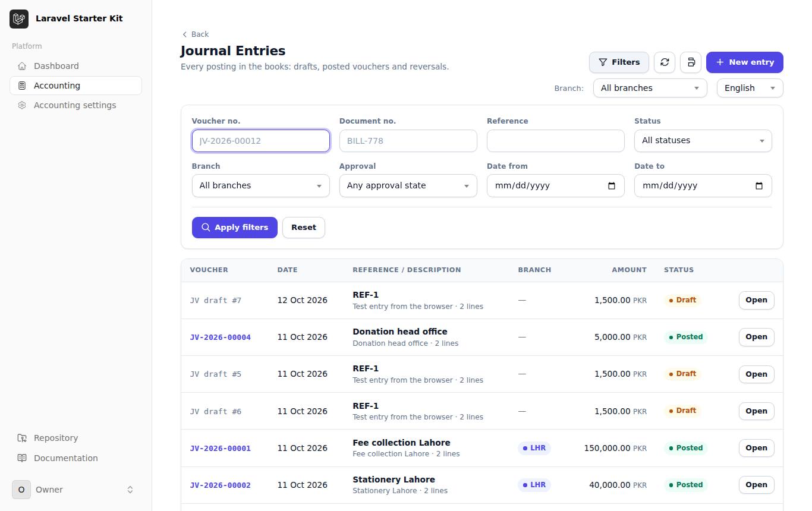Screen dimensions: 812x511
Task: Open the Status filter dropdown
Action: tap(703, 141)
